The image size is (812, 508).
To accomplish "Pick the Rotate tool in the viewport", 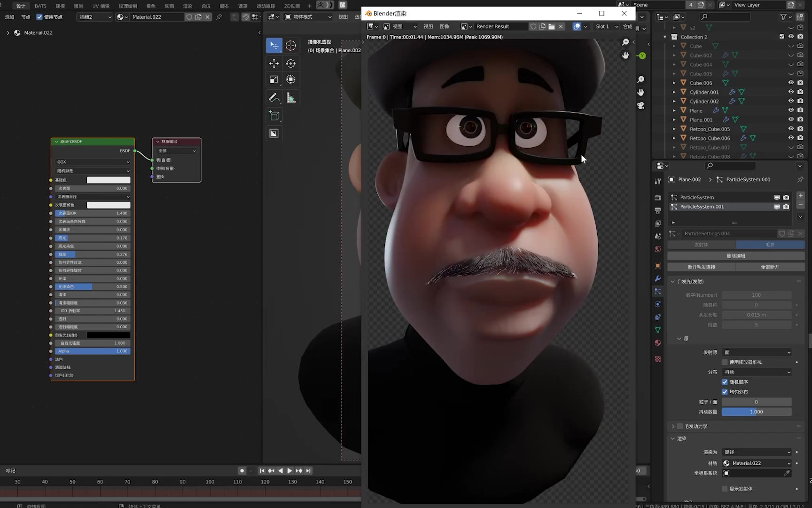I will pyautogui.click(x=291, y=63).
